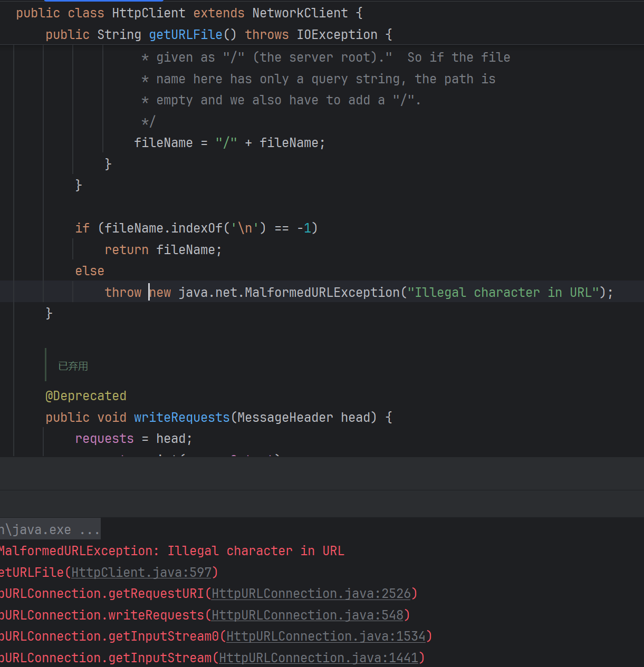Image resolution: width=644 pixels, height=667 pixels.
Task: Jump to sticky getURLFile method header
Action: click(185, 35)
